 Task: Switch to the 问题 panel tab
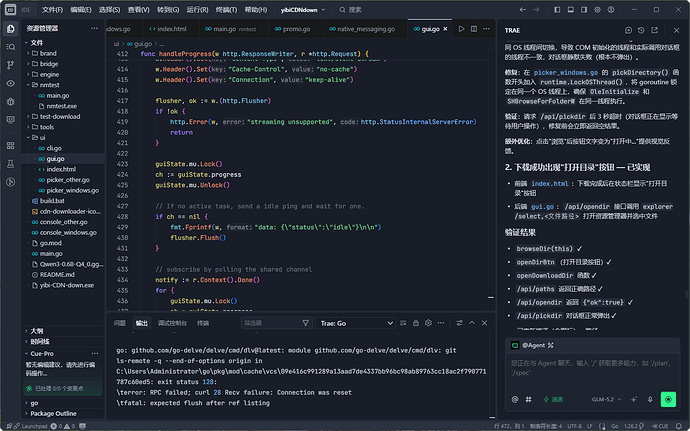(x=120, y=323)
